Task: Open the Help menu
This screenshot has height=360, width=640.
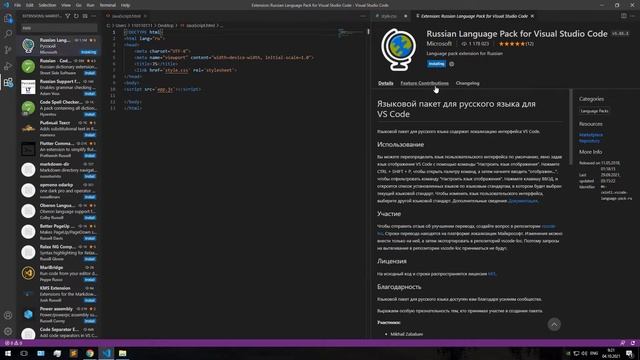Action: tap(126, 5)
